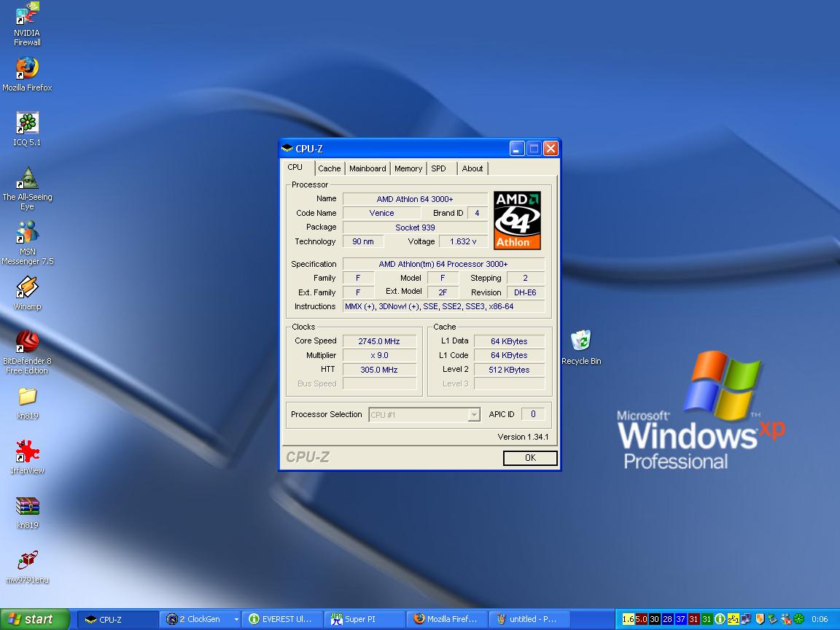Click green ICQ flower tray icon
The width and height of the screenshot is (840, 630).
[x=798, y=619]
